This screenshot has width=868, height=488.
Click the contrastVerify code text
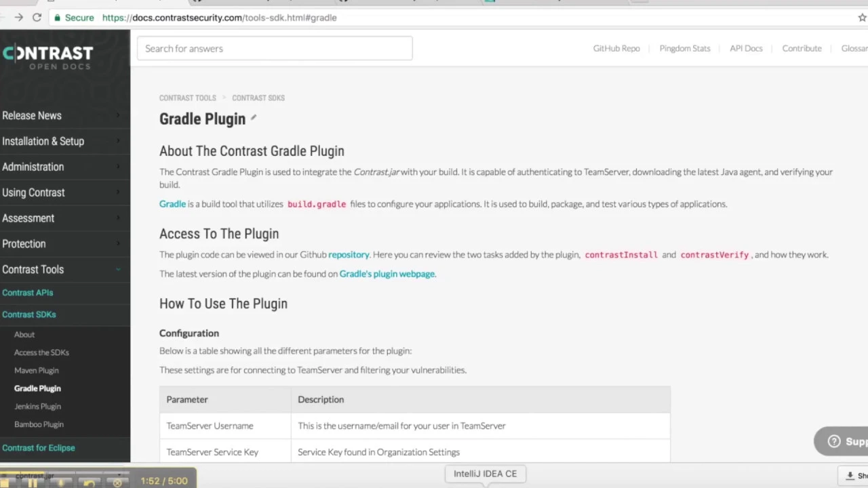tap(715, 255)
